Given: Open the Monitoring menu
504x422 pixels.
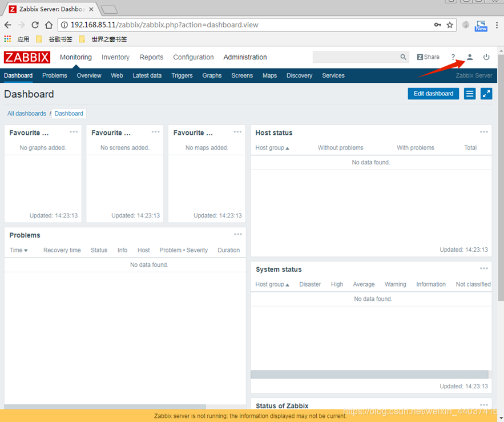Looking at the screenshot, I should (x=75, y=57).
